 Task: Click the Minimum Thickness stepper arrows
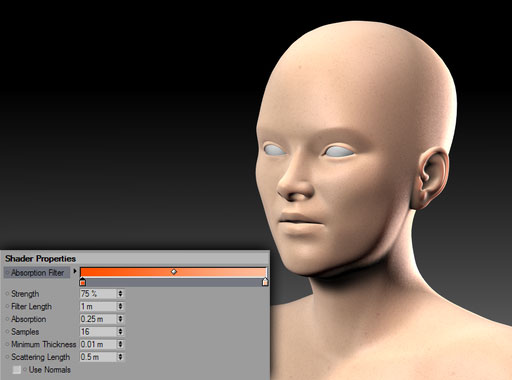(120, 344)
